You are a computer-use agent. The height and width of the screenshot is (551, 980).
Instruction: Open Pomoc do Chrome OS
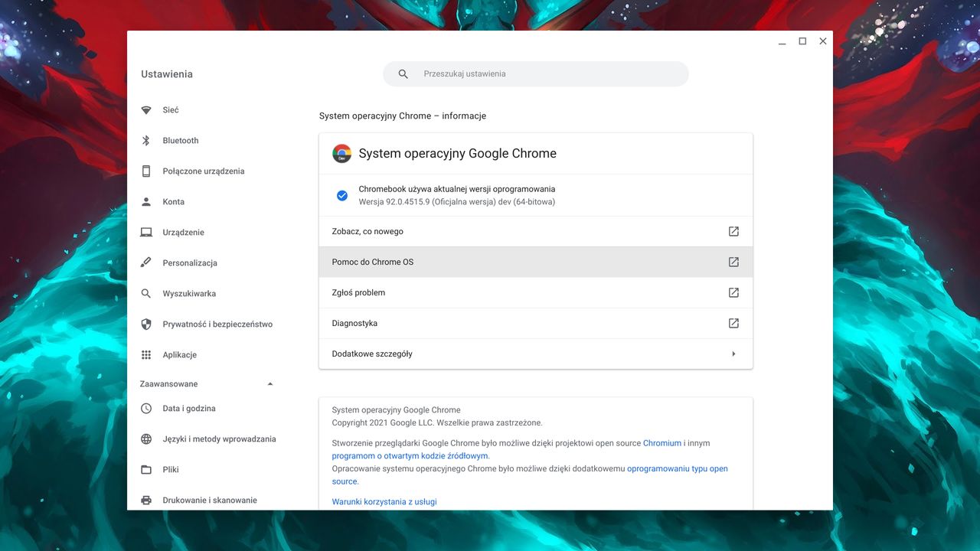tap(536, 262)
